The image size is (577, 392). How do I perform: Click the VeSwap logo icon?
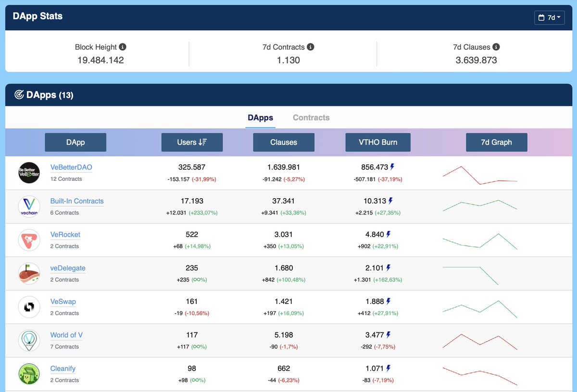pos(29,307)
